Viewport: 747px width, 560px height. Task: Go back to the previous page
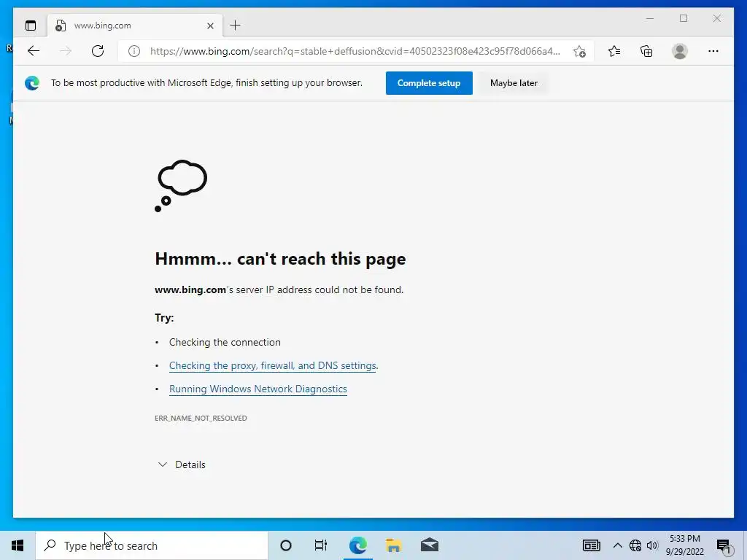point(34,51)
